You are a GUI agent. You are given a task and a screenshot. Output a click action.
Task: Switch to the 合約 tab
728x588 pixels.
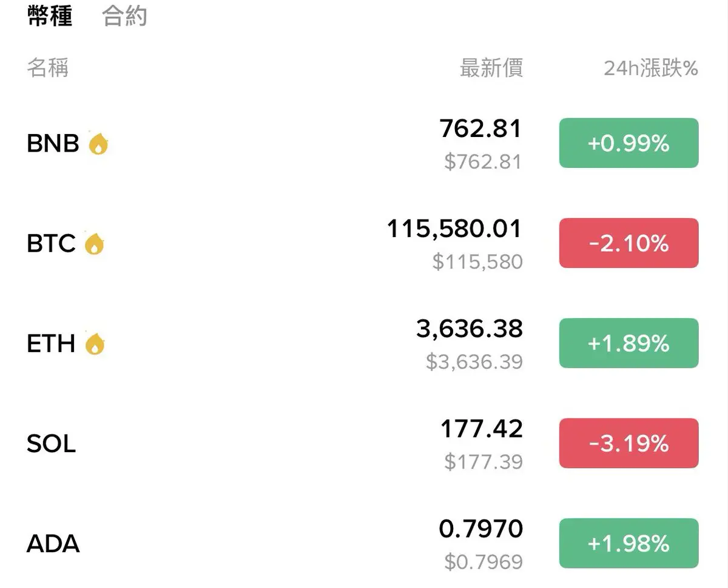(x=125, y=16)
